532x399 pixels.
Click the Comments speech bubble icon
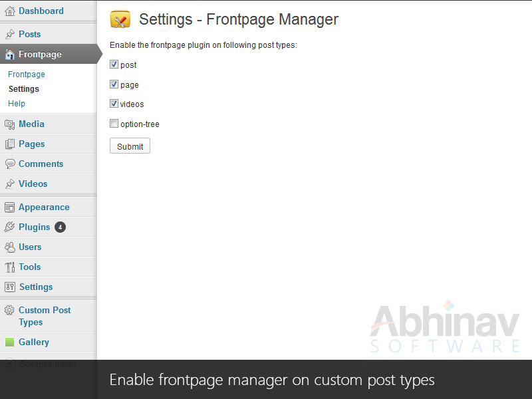(10, 164)
